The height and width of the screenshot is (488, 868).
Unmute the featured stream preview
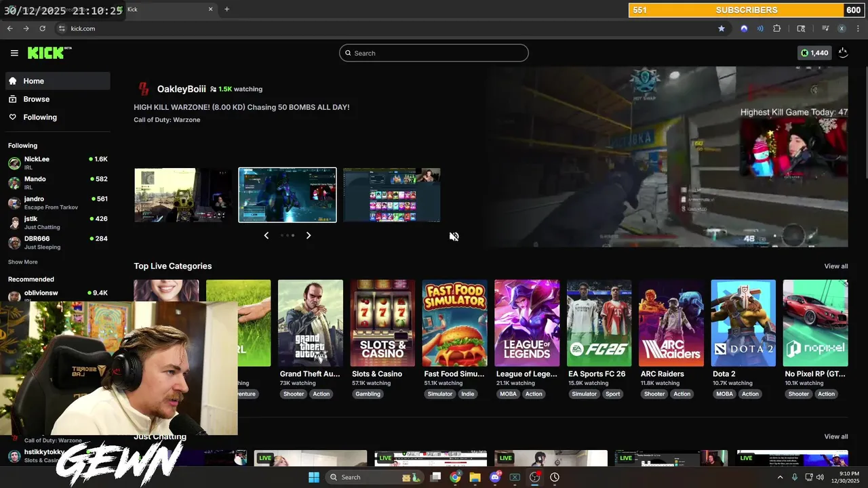(454, 237)
